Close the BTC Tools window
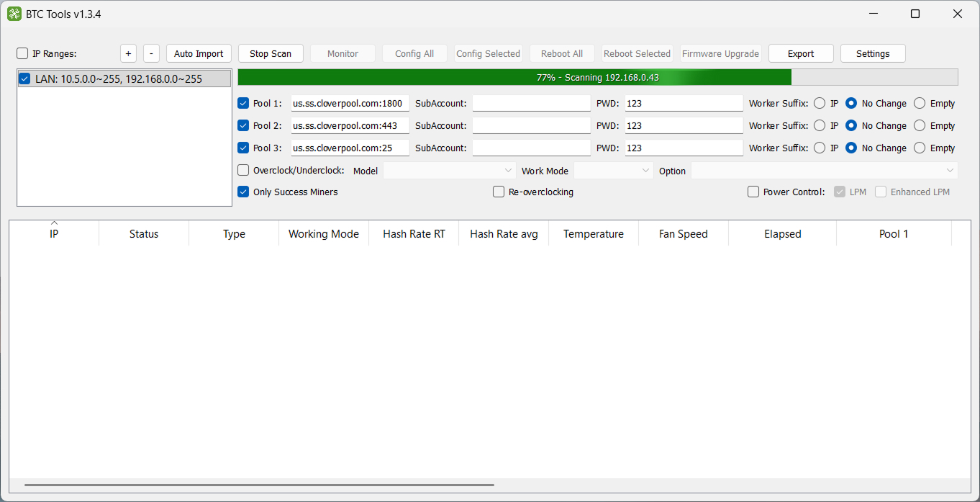This screenshot has height=502, width=980. click(x=958, y=14)
